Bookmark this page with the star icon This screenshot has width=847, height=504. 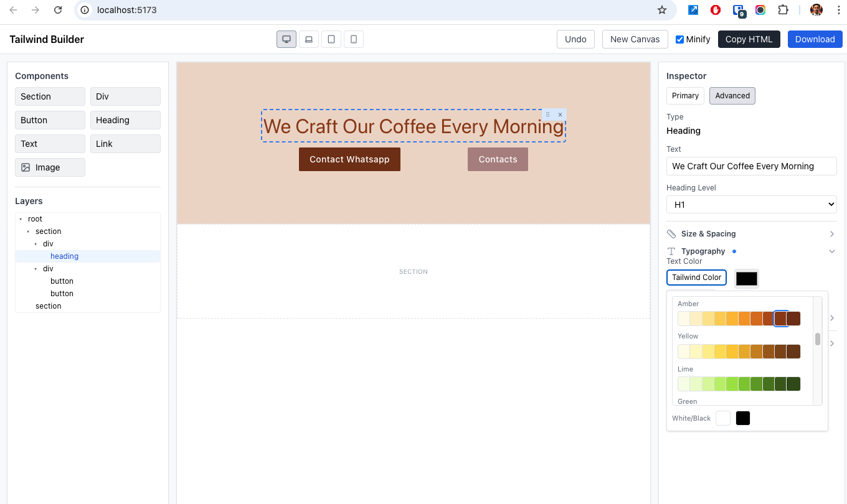point(662,10)
